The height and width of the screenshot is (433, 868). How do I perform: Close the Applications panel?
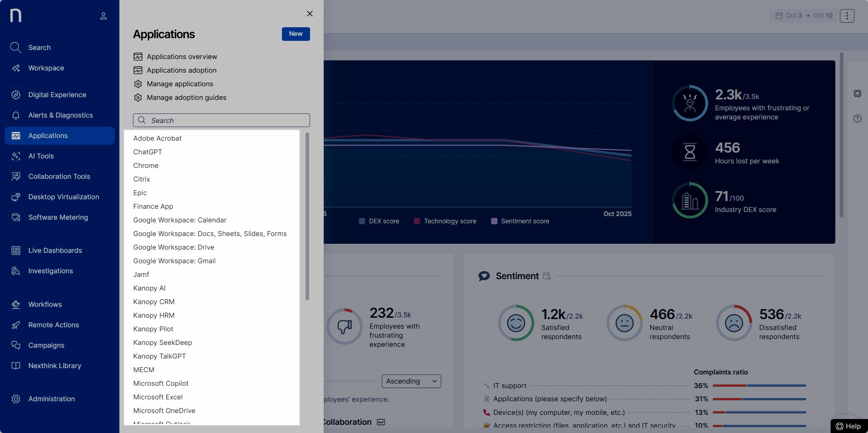[x=310, y=14]
